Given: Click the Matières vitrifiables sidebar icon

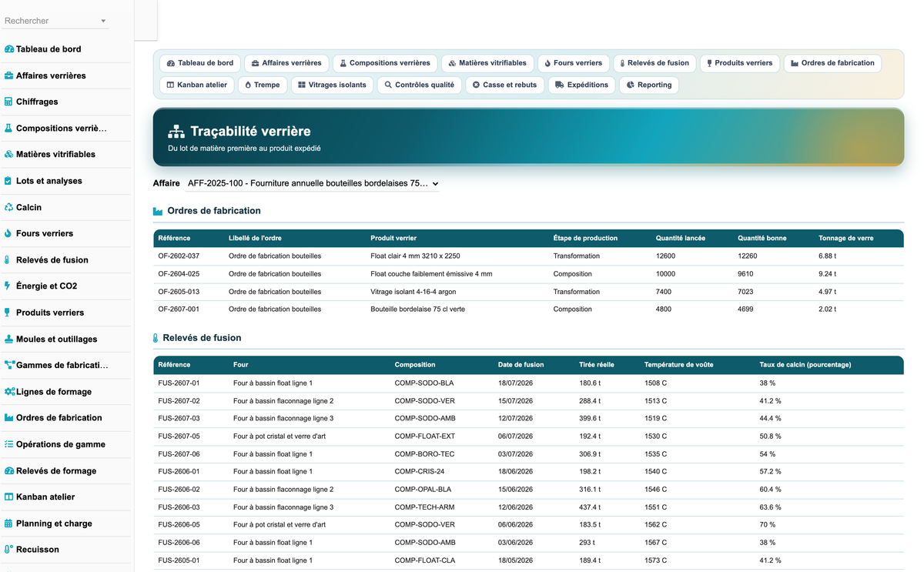Looking at the screenshot, I should (9, 154).
